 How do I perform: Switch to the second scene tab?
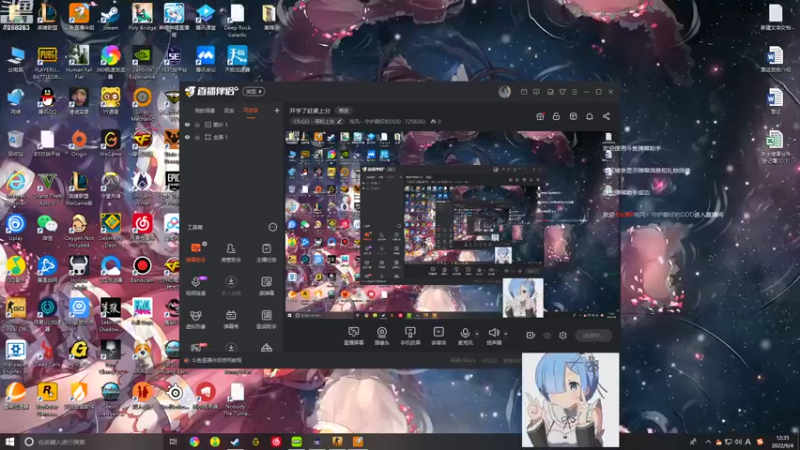coord(229,110)
